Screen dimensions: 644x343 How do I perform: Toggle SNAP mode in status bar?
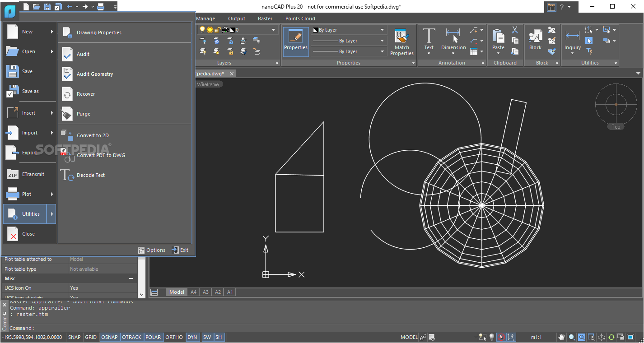pyautogui.click(x=75, y=337)
